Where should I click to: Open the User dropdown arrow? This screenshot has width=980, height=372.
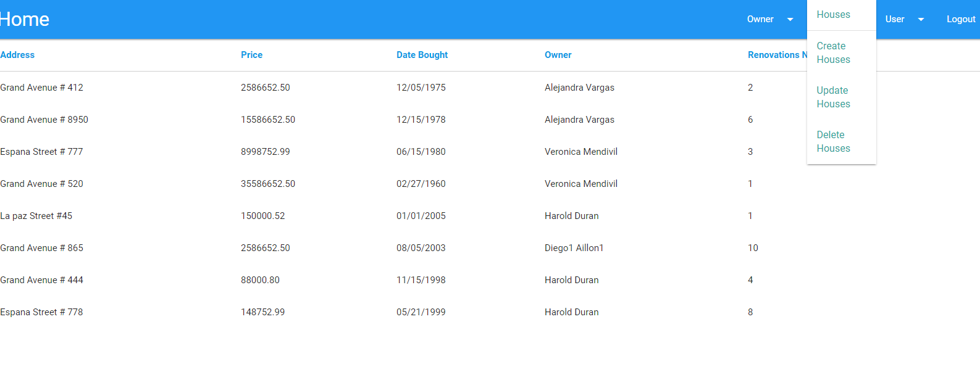pos(921,19)
